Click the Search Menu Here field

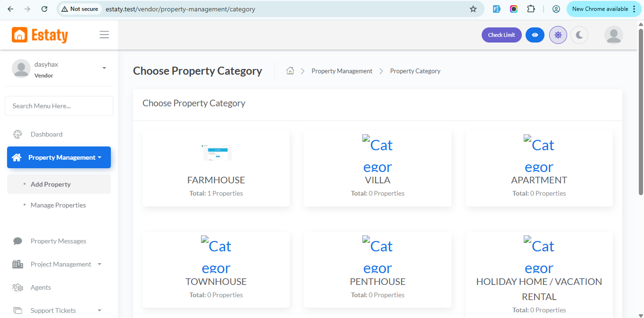pyautogui.click(x=59, y=106)
